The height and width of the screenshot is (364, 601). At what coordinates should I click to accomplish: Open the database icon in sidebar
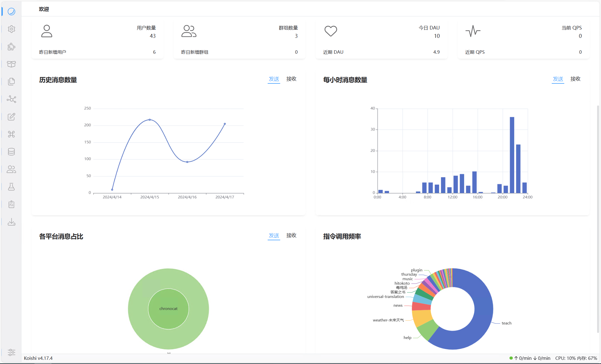(x=11, y=152)
